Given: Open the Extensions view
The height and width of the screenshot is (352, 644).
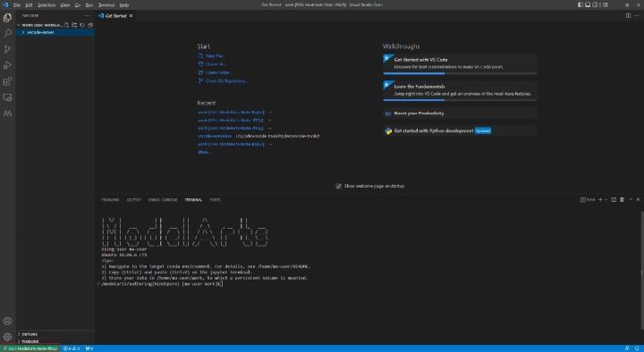Looking at the screenshot, I should tap(7, 81).
